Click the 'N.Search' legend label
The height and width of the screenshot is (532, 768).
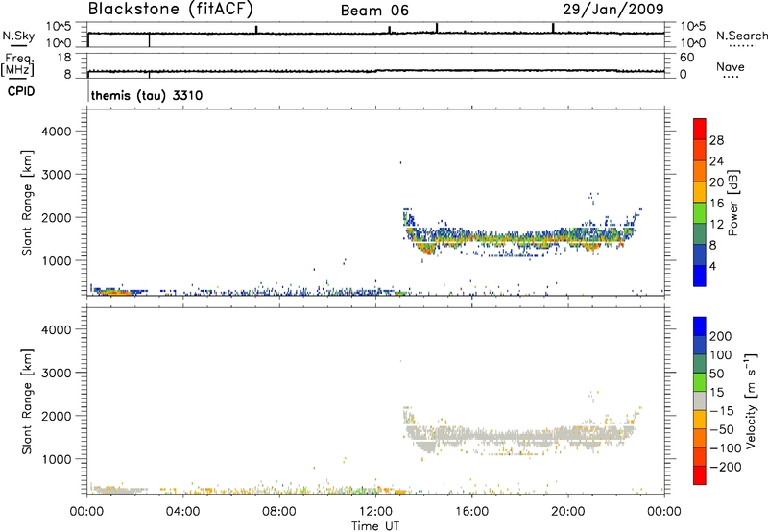741,36
